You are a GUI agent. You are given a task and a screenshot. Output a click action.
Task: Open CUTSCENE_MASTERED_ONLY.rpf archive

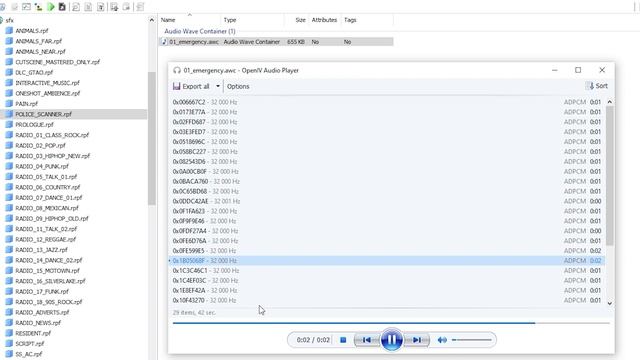tap(58, 62)
